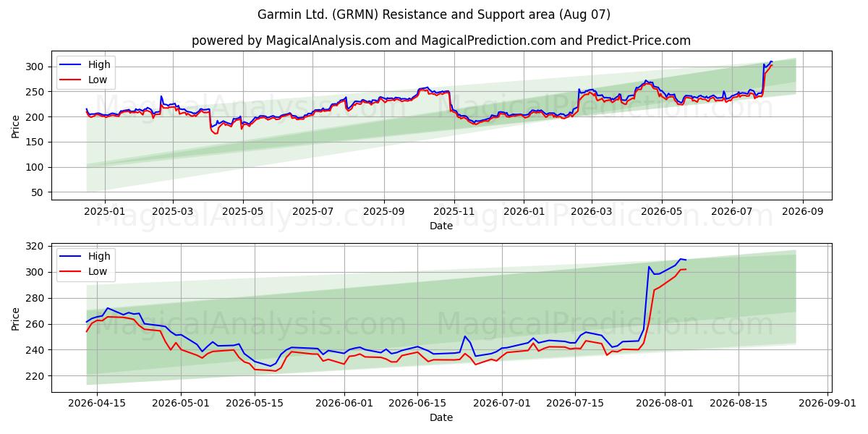Click the '2026-08-01' x-axis label

point(665,404)
